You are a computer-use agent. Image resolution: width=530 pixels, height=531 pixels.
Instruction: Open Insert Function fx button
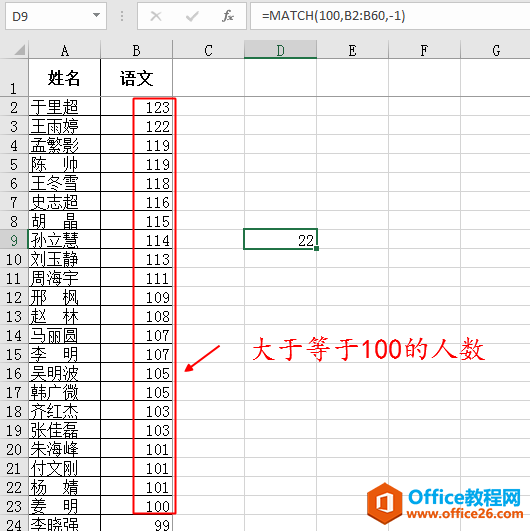coord(228,16)
